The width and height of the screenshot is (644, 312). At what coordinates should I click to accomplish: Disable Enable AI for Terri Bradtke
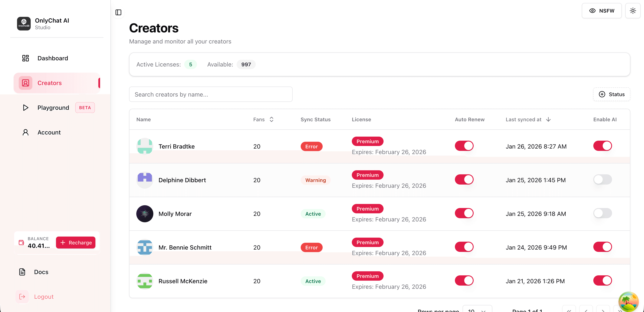click(603, 146)
